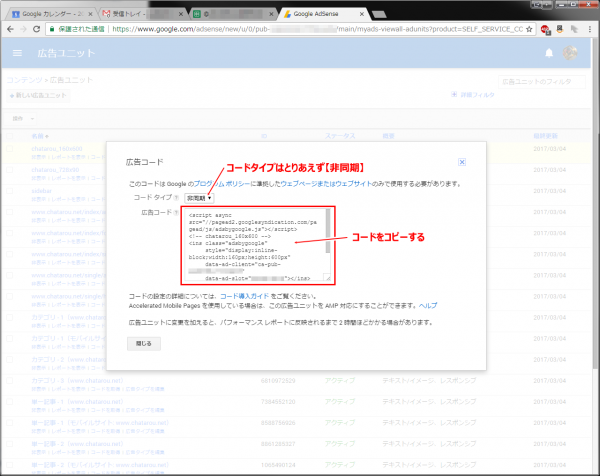Click ID value 6810972529
The width and height of the screenshot is (600, 476).
pyautogui.click(x=278, y=381)
